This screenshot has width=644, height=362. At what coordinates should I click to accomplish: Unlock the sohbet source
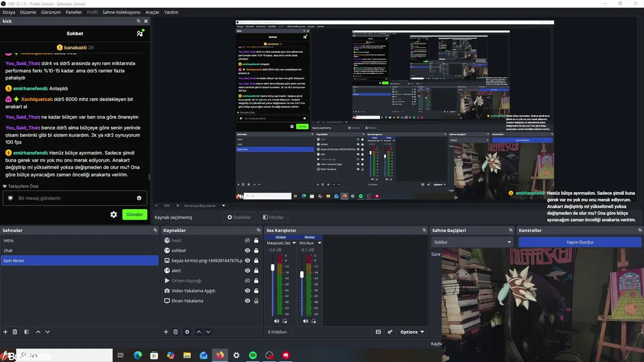[256, 250]
